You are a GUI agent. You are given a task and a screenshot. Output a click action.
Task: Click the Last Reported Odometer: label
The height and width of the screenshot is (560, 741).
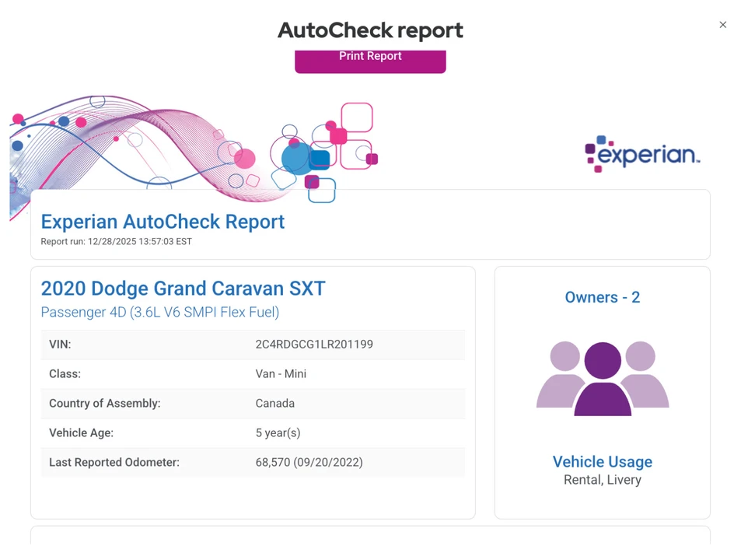pyautogui.click(x=114, y=462)
